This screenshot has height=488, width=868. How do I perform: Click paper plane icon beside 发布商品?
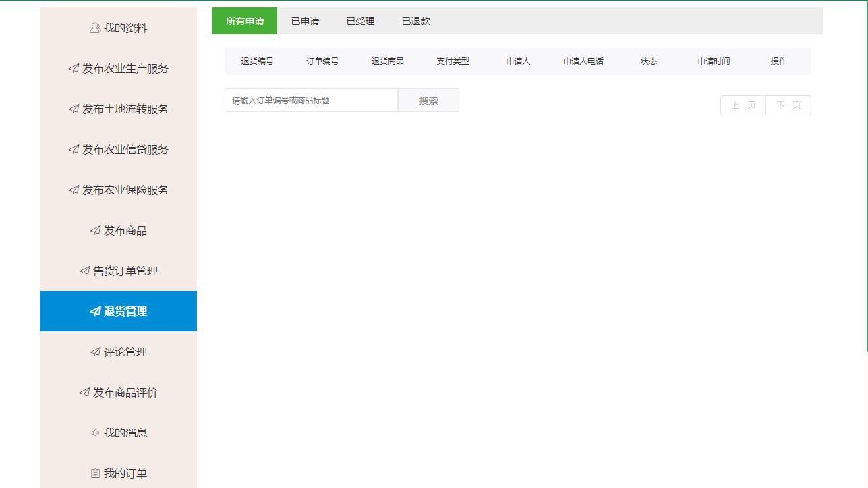pos(95,231)
